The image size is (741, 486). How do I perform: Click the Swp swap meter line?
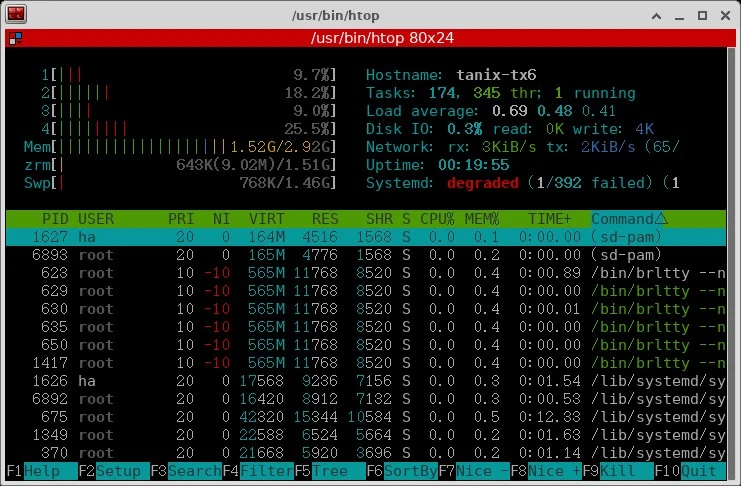tap(180, 182)
